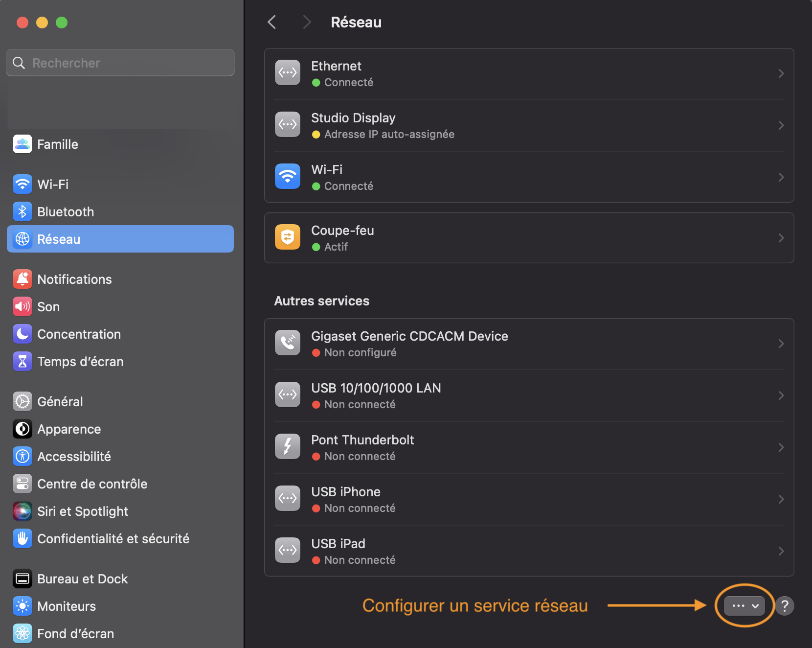The height and width of the screenshot is (648, 812).
Task: Click the Gigaset phone device icon
Action: pyautogui.click(x=288, y=343)
